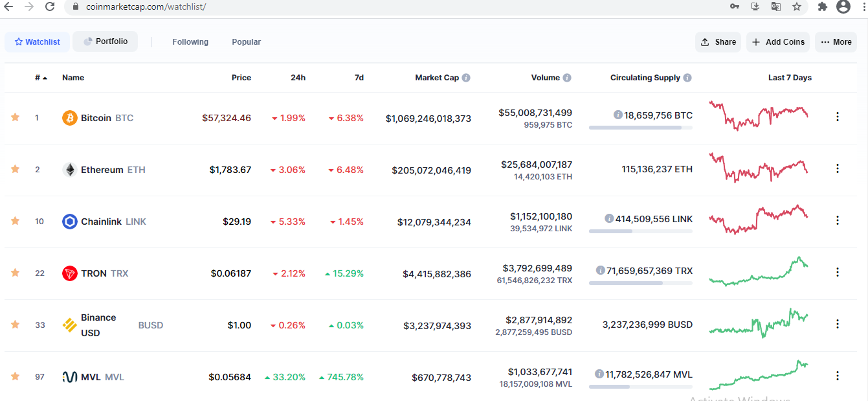The image size is (868, 401).
Task: Click the browser address bar URL
Action: click(x=146, y=6)
